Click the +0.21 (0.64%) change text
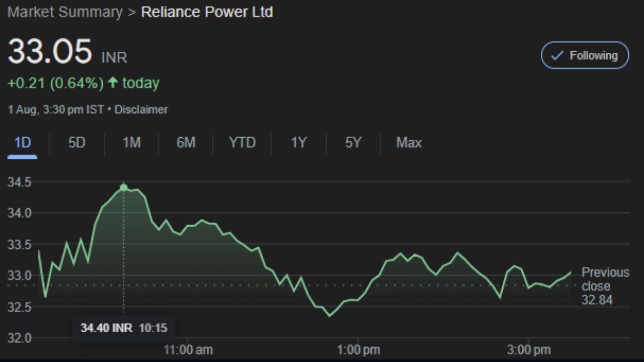This screenshot has width=644, height=362. click(55, 83)
